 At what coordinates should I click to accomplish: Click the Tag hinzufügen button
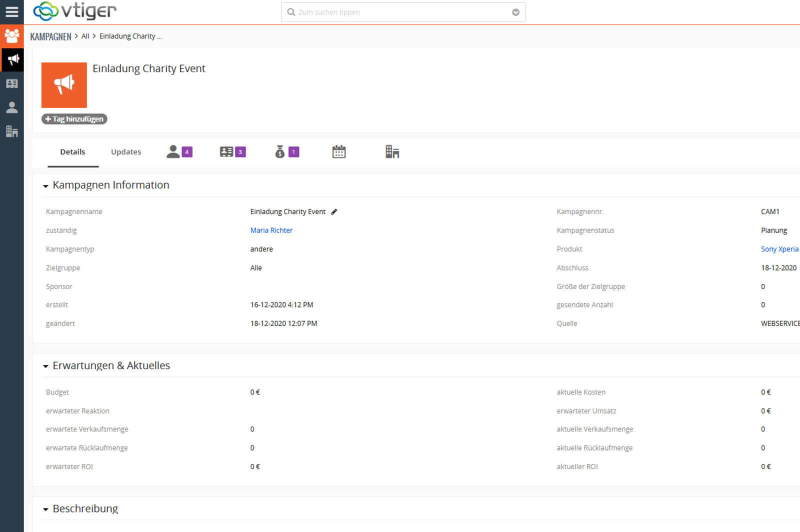[74, 119]
